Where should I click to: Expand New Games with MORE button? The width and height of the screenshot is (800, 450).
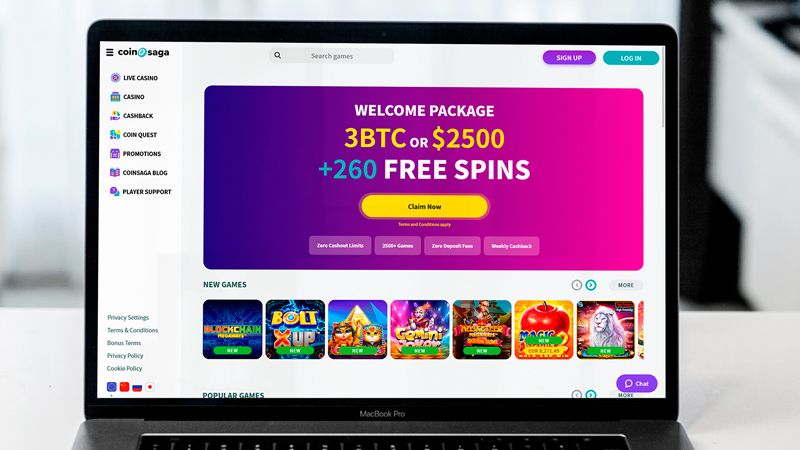(626, 285)
